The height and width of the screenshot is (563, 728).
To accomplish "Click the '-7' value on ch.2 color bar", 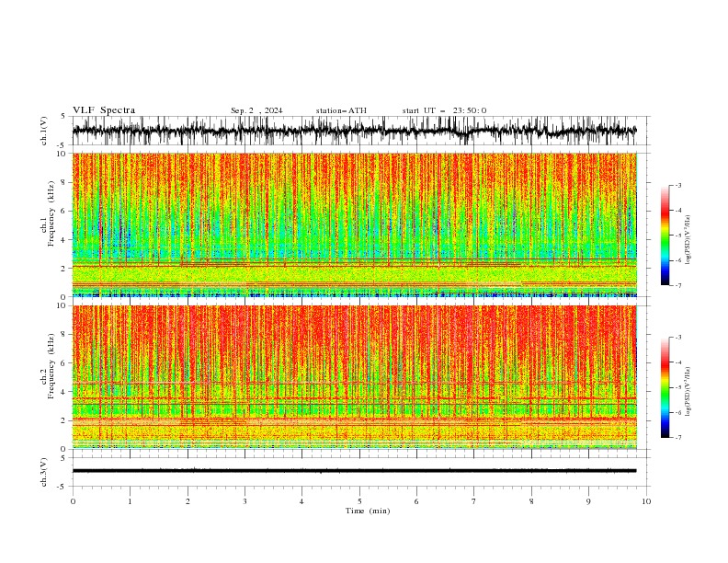I will pos(677,437).
